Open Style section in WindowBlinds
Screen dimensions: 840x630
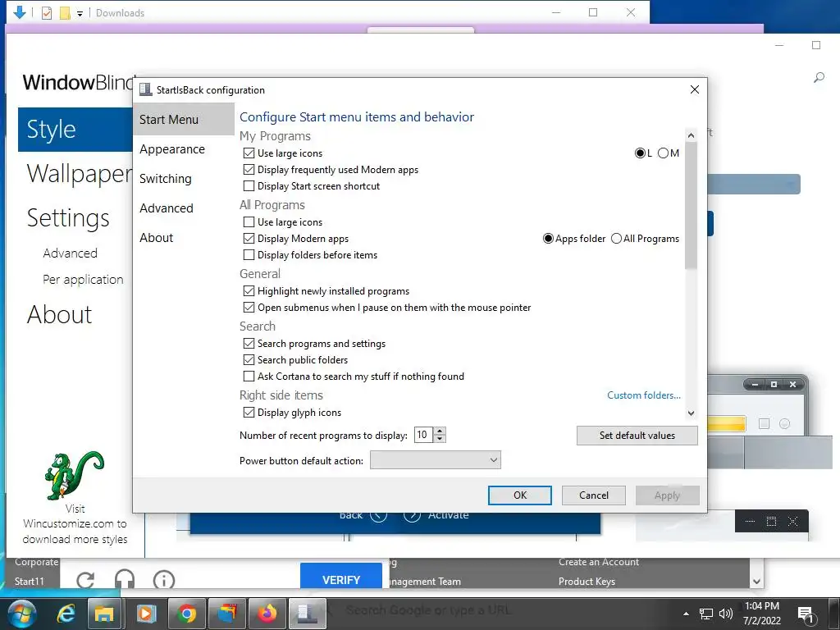pyautogui.click(x=75, y=130)
